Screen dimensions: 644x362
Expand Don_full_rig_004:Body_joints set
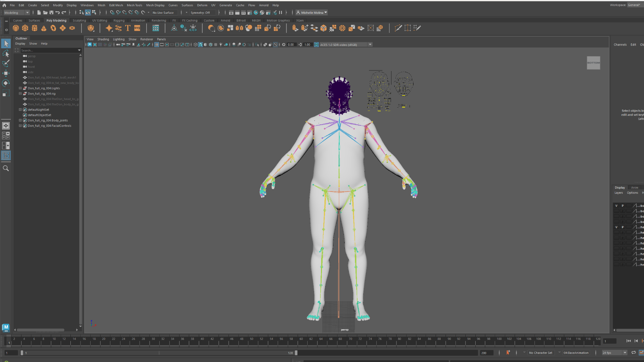[20, 121]
